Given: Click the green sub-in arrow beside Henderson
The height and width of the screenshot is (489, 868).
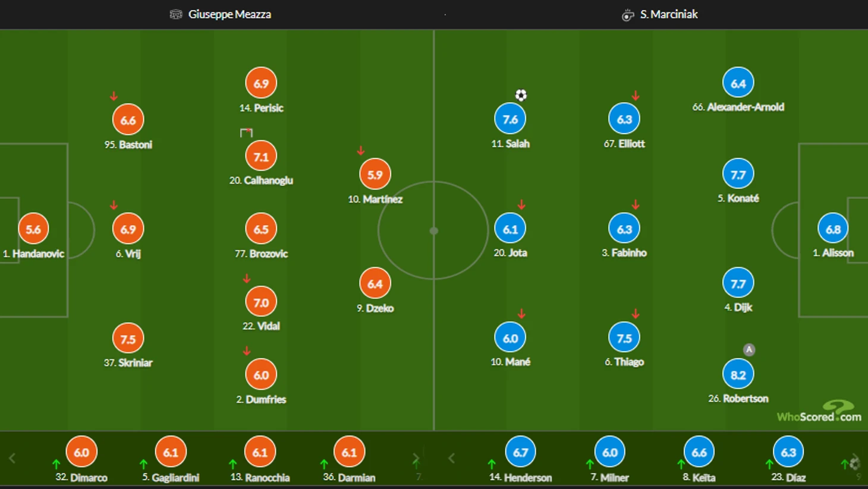Looking at the screenshot, I should [492, 464].
